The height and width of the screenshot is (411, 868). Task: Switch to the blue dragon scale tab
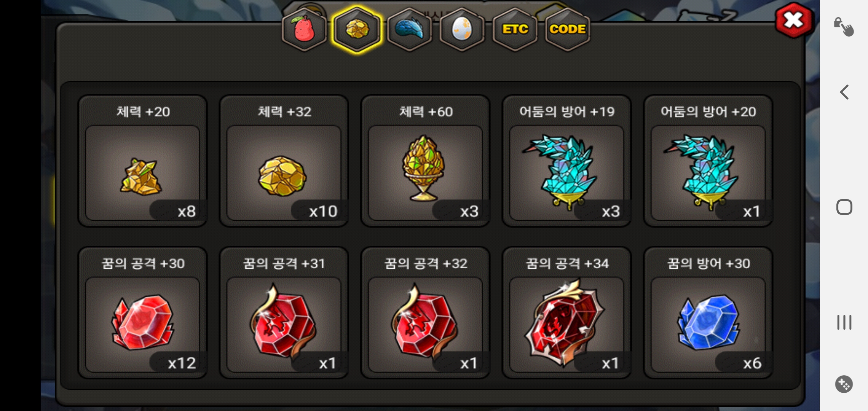(x=410, y=29)
